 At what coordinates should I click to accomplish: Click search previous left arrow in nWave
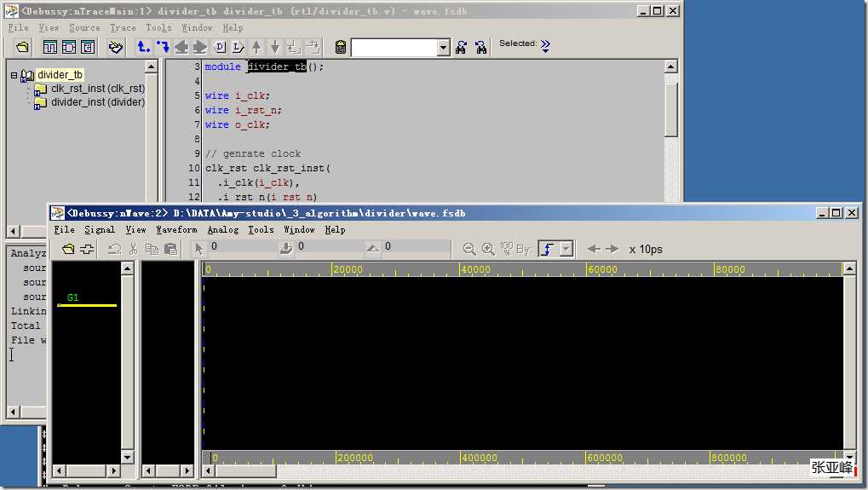tap(594, 249)
